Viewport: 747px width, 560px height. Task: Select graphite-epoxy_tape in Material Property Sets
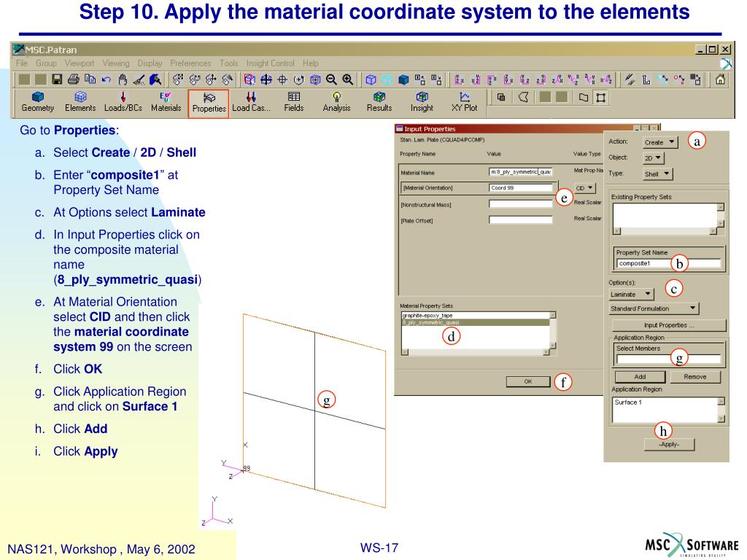tap(476, 315)
